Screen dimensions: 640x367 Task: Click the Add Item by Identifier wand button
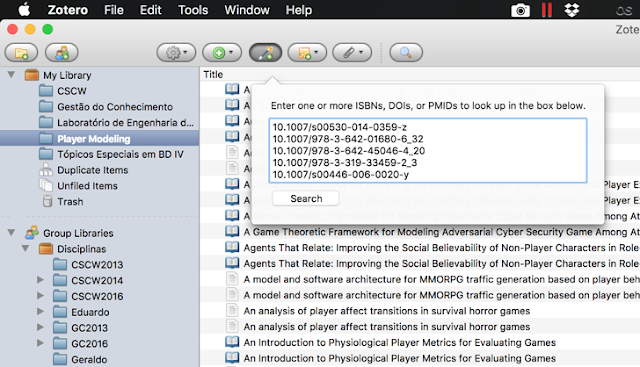coord(265,53)
